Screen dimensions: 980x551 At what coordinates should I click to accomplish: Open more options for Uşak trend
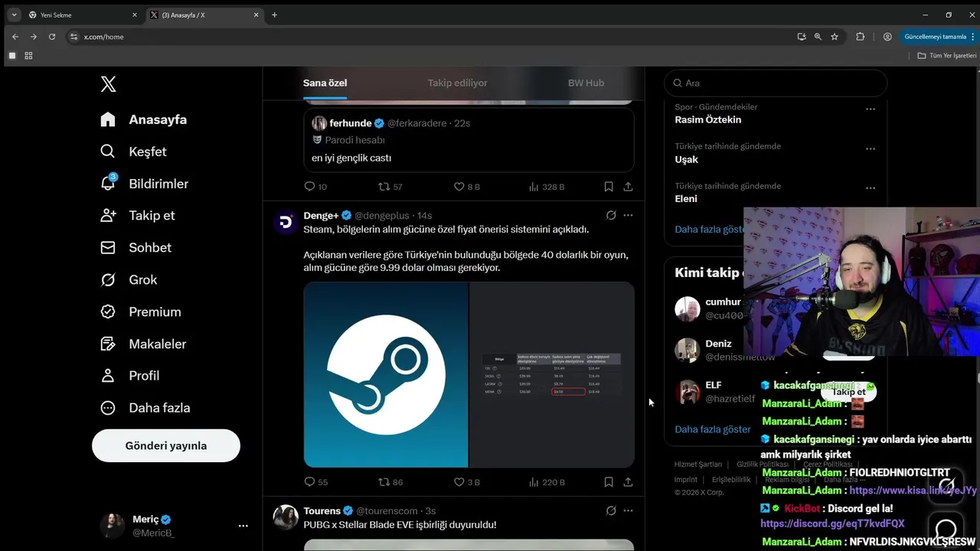pyautogui.click(x=870, y=148)
